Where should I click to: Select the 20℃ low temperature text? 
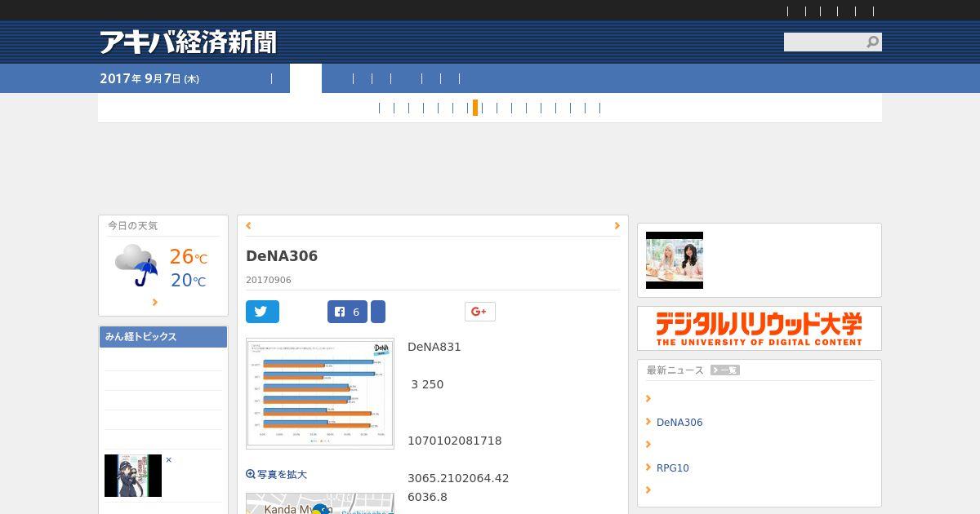coord(189,281)
